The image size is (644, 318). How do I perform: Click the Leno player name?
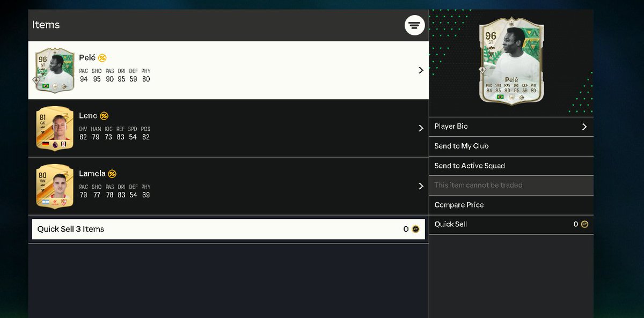pos(88,115)
